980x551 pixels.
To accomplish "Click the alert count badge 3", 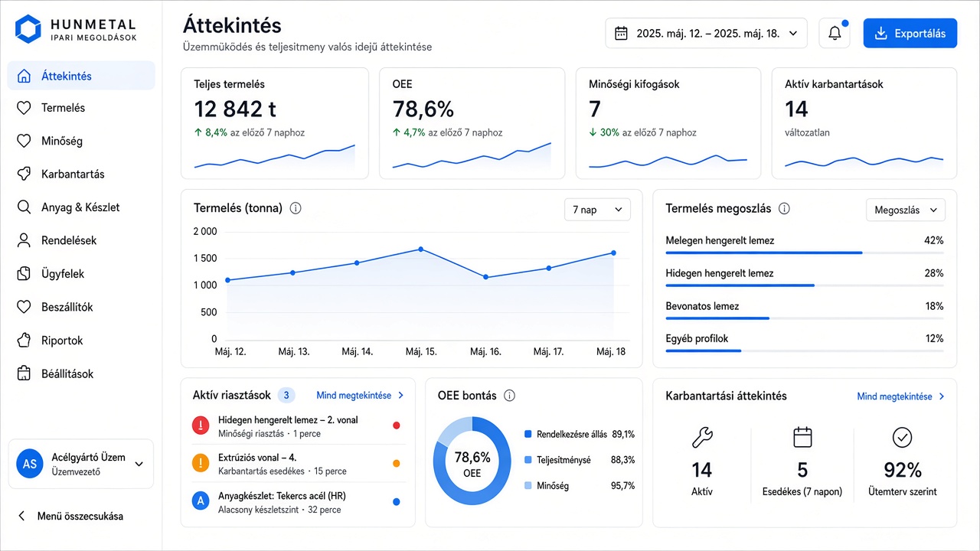I will [x=286, y=396].
